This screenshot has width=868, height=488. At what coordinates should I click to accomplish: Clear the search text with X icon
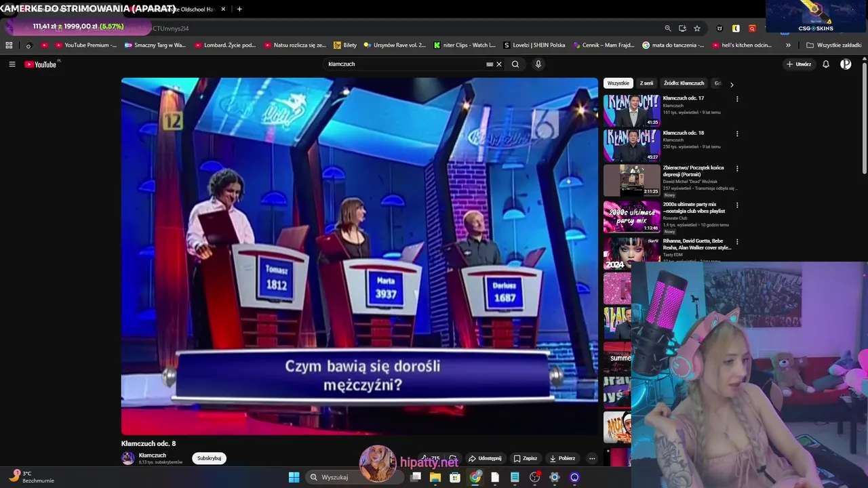click(499, 64)
